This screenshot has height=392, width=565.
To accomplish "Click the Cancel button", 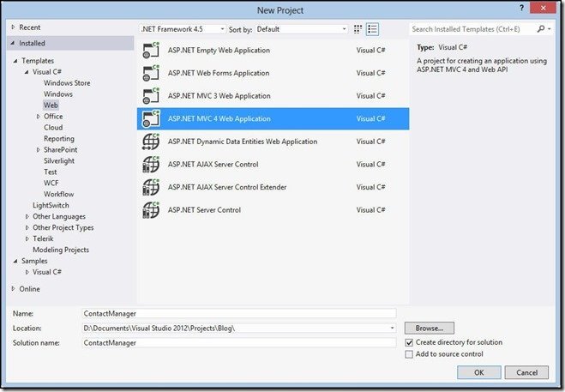I will tap(526, 372).
